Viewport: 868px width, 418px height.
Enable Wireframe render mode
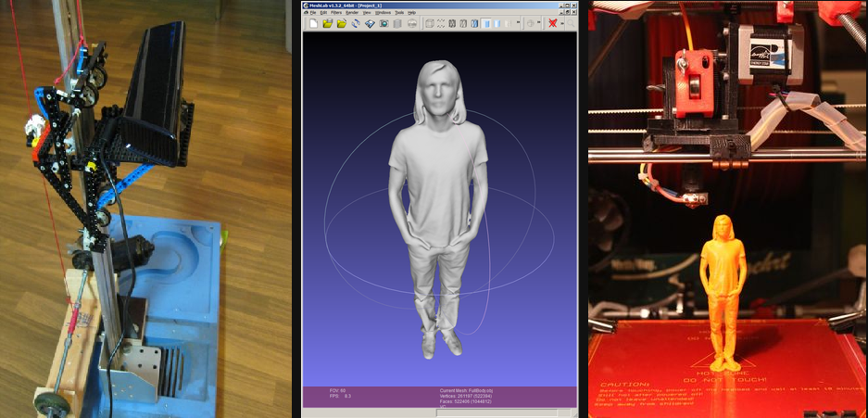(x=453, y=23)
